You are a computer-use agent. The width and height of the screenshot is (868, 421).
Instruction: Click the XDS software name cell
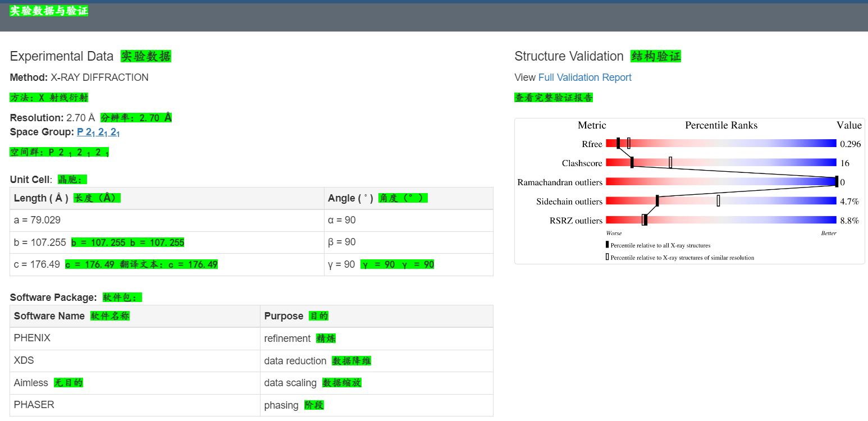point(135,361)
